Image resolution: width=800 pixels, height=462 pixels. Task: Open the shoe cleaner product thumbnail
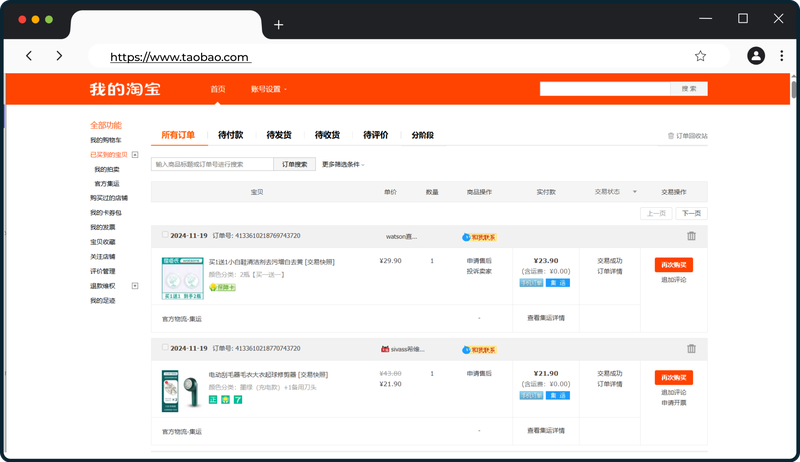click(183, 278)
